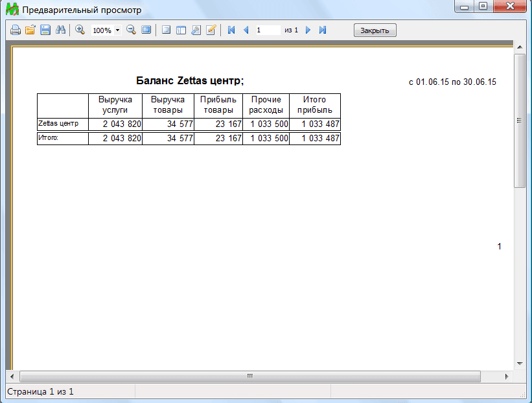Show page thumbnails icon
The image size is (532, 403).
(181, 30)
